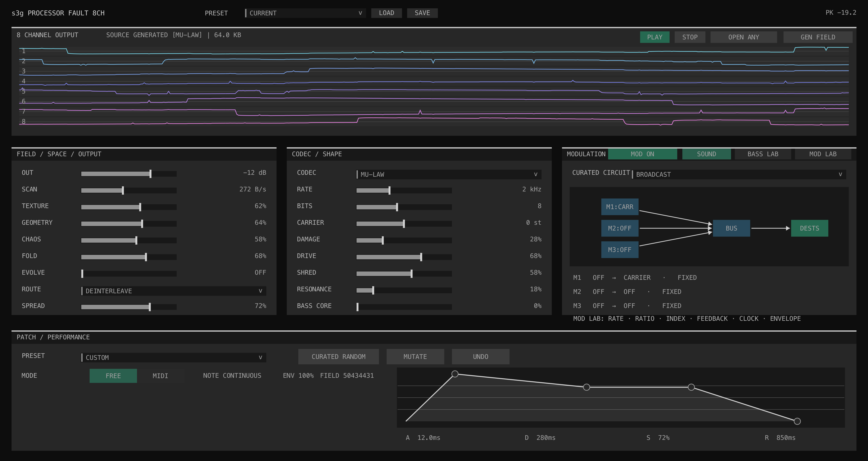Open the top PRESET dropdown showing CURRENT
The image size is (868, 461).
click(305, 13)
